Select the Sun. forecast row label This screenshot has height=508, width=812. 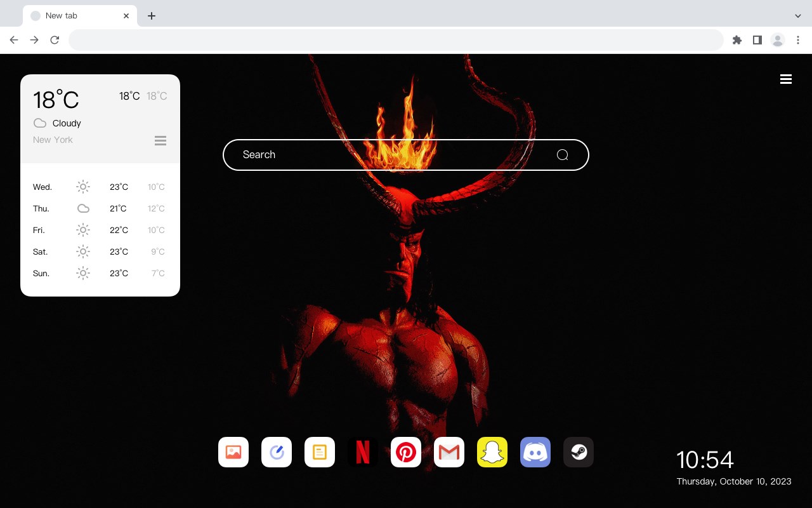click(x=41, y=274)
